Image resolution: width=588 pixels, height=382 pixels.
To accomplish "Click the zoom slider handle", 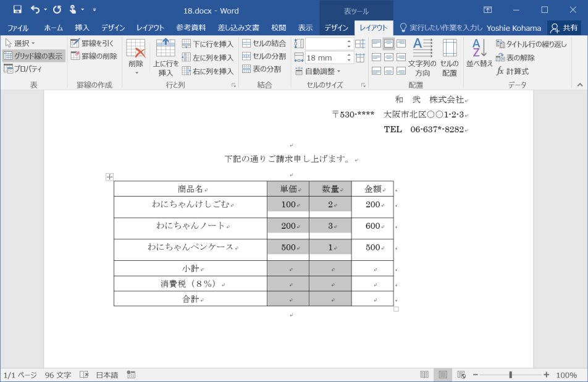I will tap(510, 375).
